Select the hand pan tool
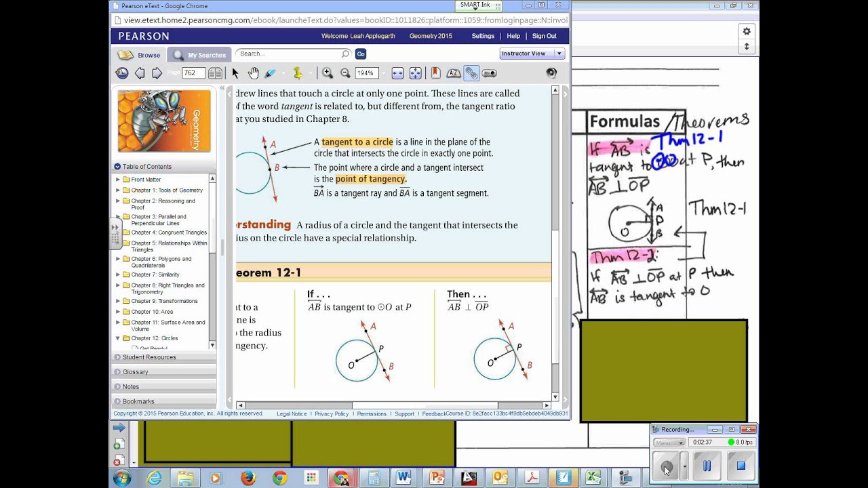 tap(253, 73)
